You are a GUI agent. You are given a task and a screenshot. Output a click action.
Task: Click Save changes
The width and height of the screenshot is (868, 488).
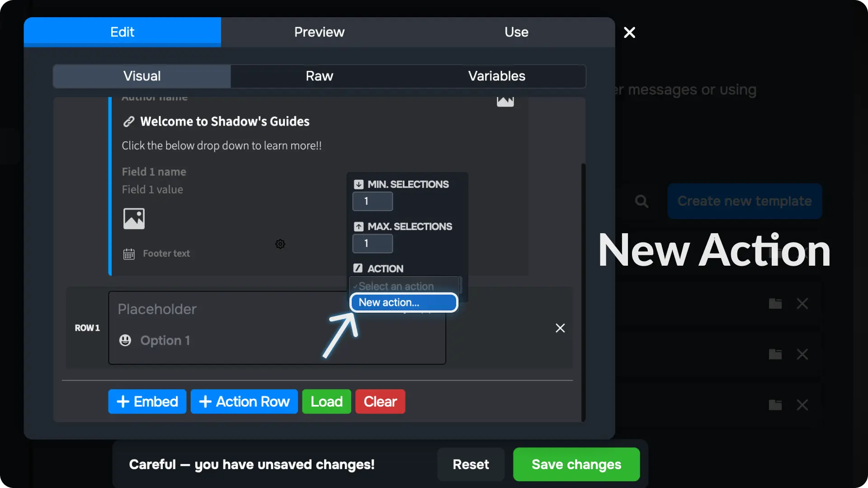pyautogui.click(x=576, y=465)
